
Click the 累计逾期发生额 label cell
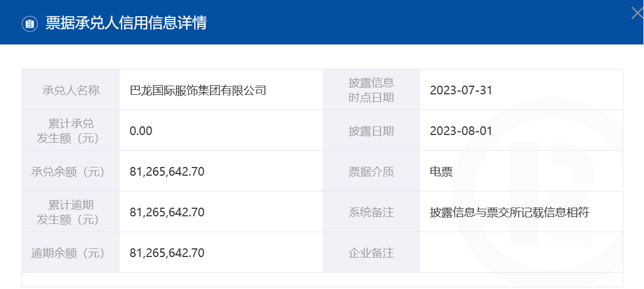pos(70,211)
